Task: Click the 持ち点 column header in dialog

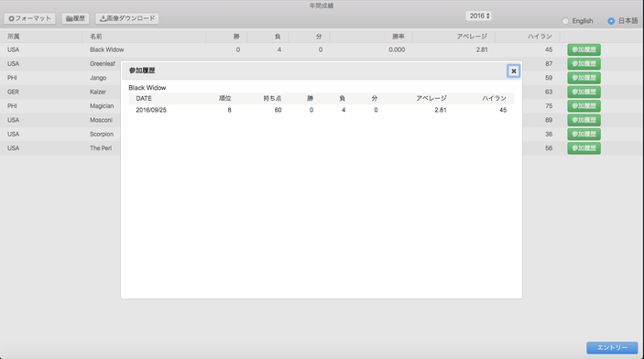Action: coord(272,99)
